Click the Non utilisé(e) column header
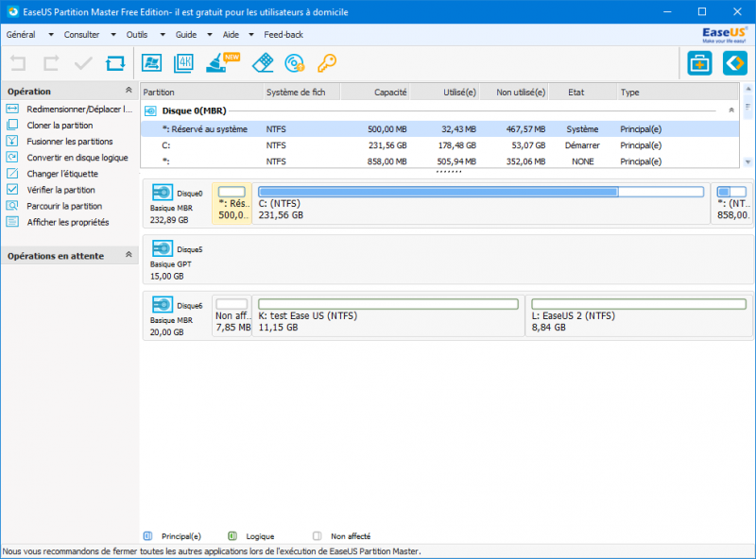Image resolution: width=756 pixels, height=559 pixels. click(514, 92)
